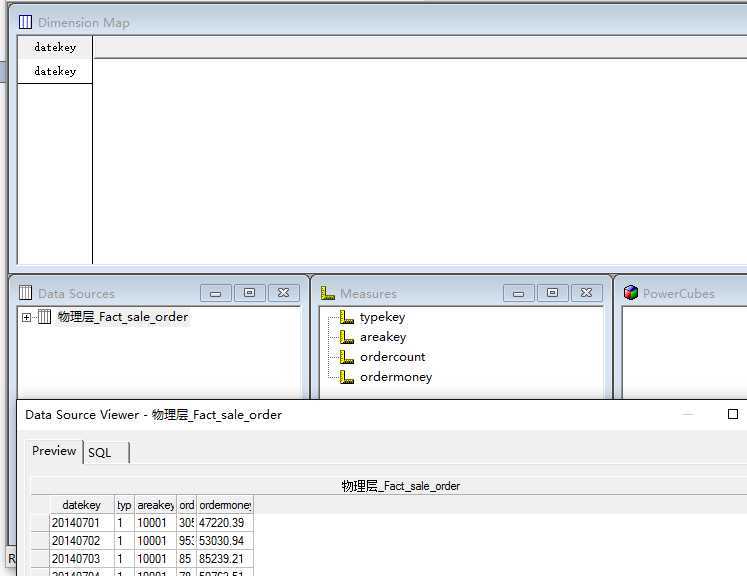Click the row header for 20140701
747x576 pixels.
(x=40, y=523)
